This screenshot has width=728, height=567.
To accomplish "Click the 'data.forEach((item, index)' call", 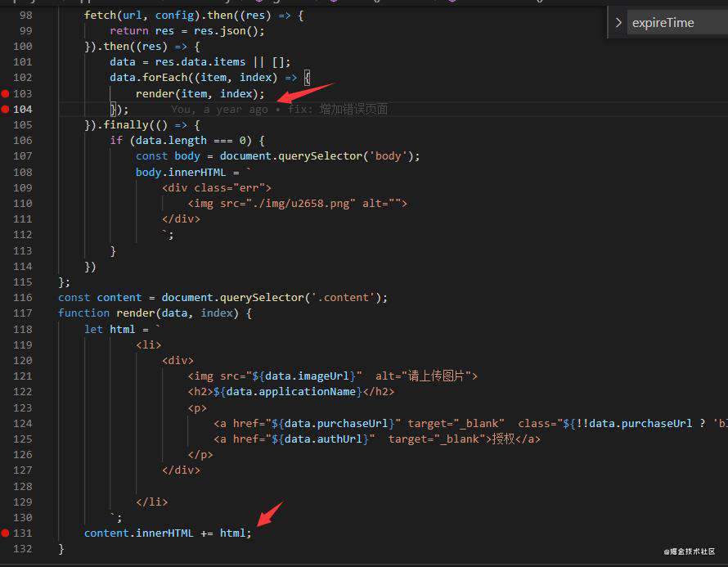I will [x=194, y=78].
